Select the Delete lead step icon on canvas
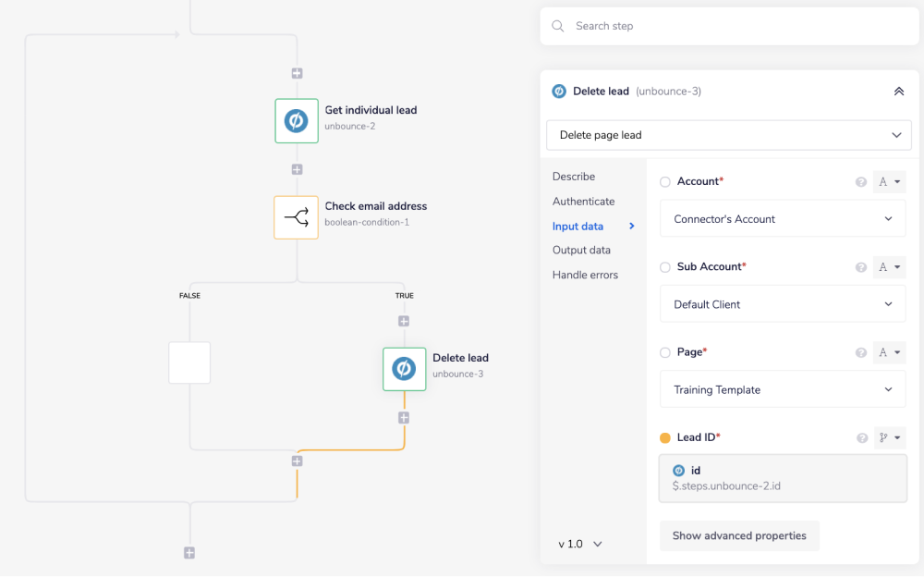The width and height of the screenshot is (924, 577). [404, 369]
